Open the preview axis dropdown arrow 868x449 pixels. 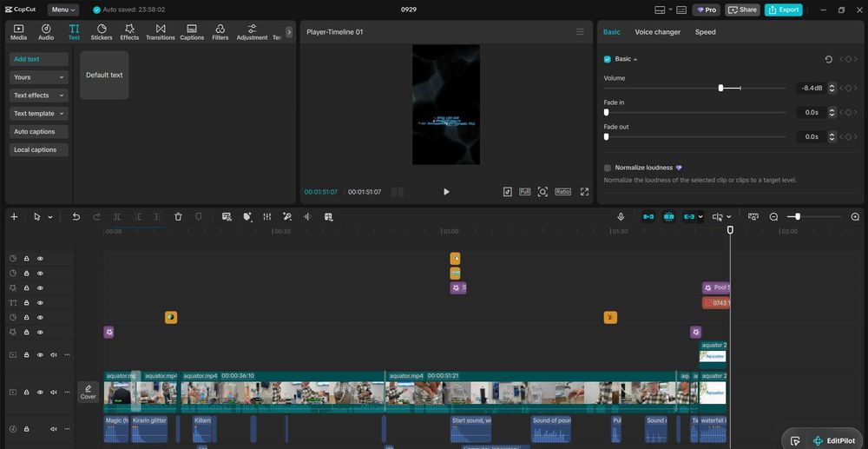(x=728, y=217)
